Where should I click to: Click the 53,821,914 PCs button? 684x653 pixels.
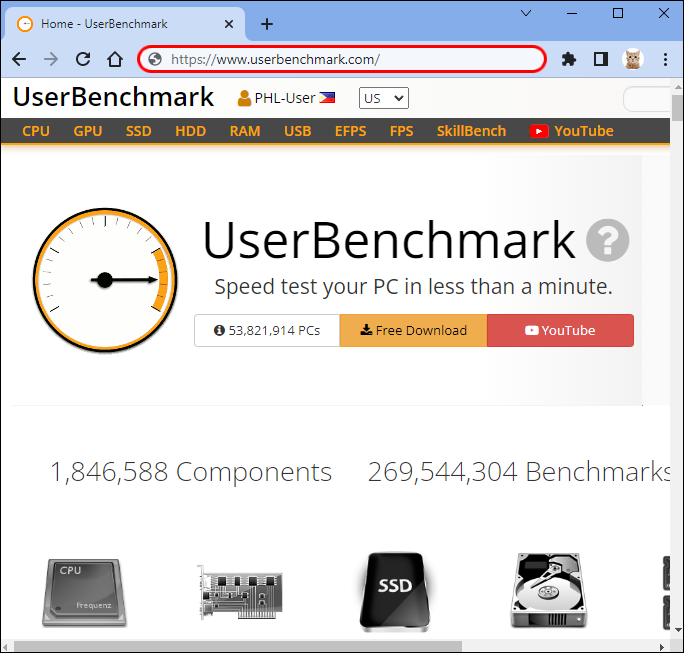tap(267, 331)
